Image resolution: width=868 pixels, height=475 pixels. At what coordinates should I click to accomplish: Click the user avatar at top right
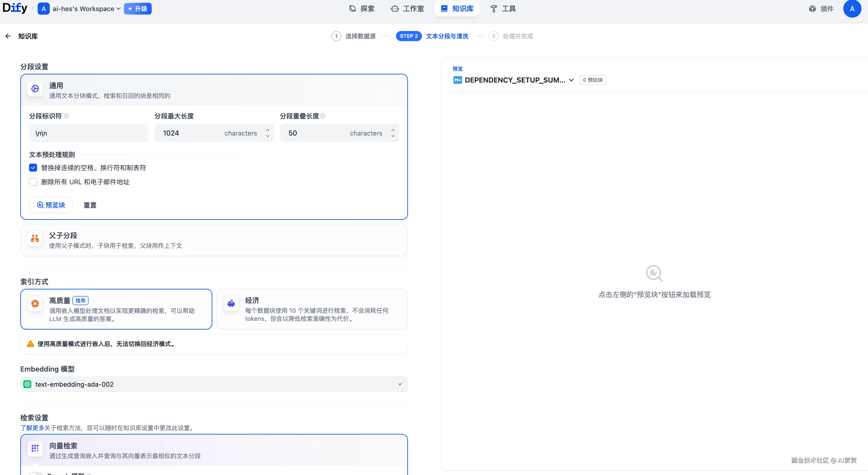(852, 8)
